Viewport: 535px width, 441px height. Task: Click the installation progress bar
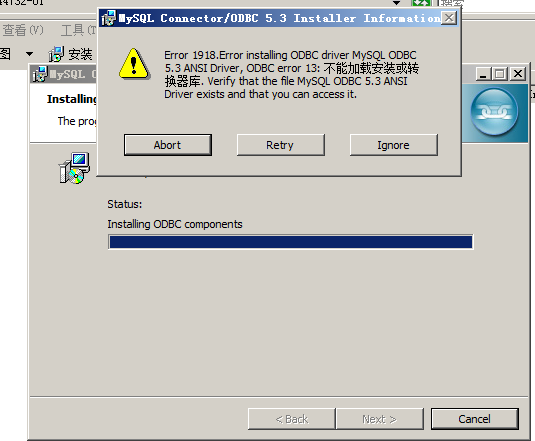coord(291,242)
